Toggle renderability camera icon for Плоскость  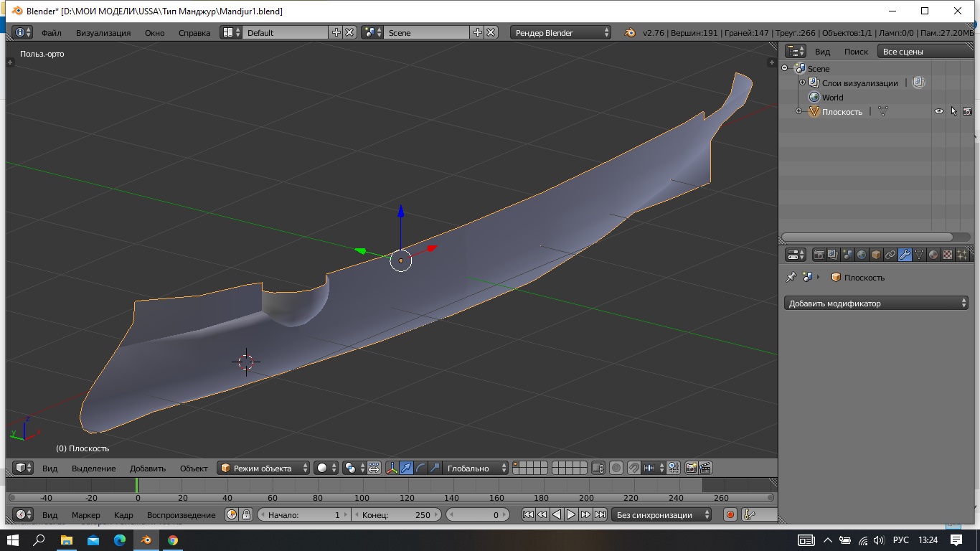coord(967,111)
